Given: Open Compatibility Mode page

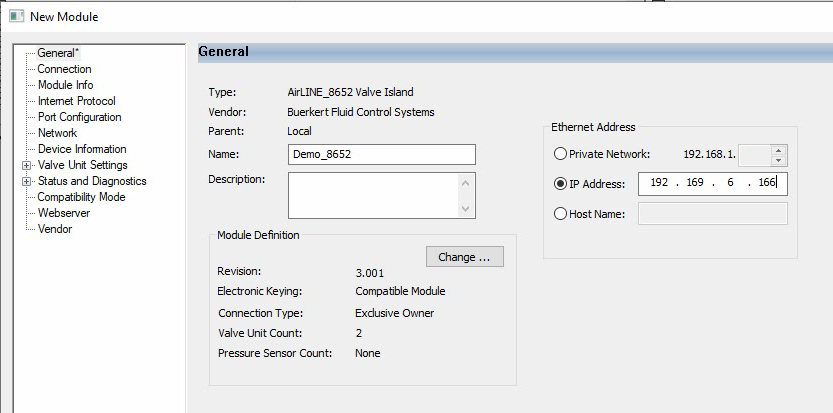Looking at the screenshot, I should pyautogui.click(x=81, y=197).
